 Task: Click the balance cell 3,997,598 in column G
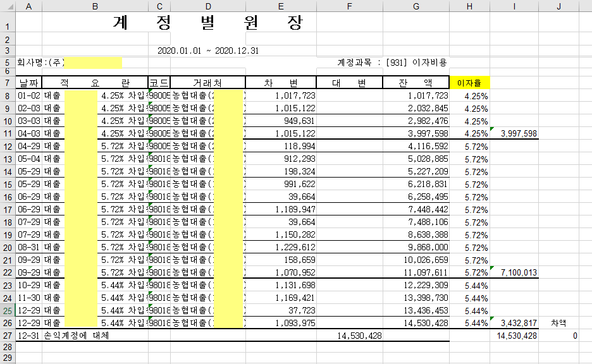[416, 133]
